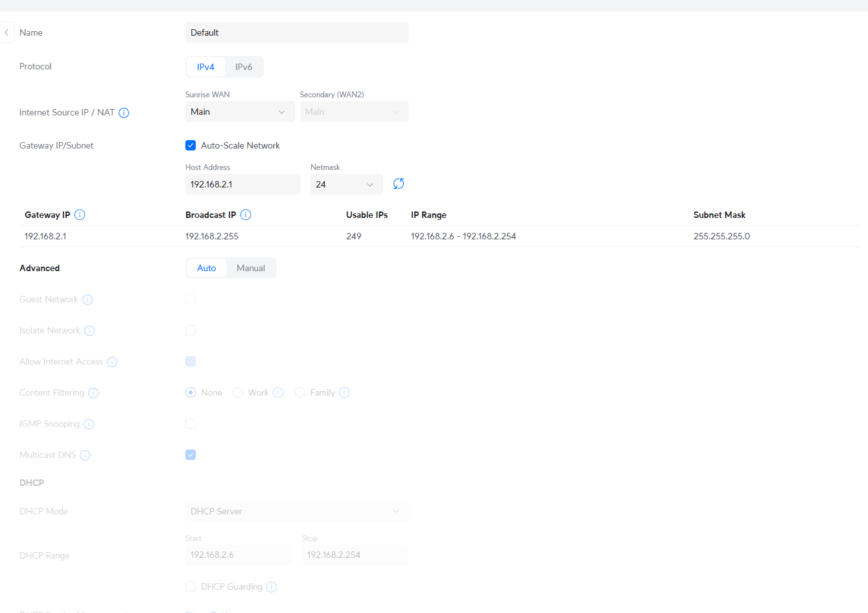The width and height of the screenshot is (868, 613).
Task: Show info for Isolate Network
Action: [89, 331]
